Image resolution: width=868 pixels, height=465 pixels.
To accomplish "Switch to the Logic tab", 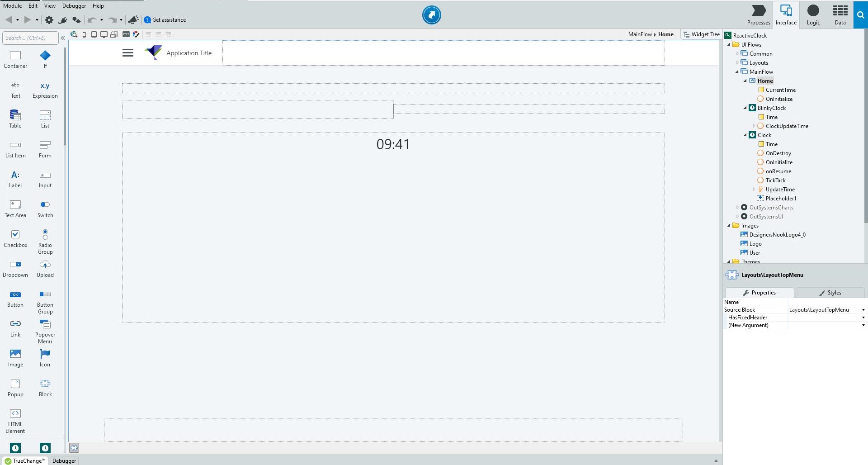I will [x=813, y=15].
